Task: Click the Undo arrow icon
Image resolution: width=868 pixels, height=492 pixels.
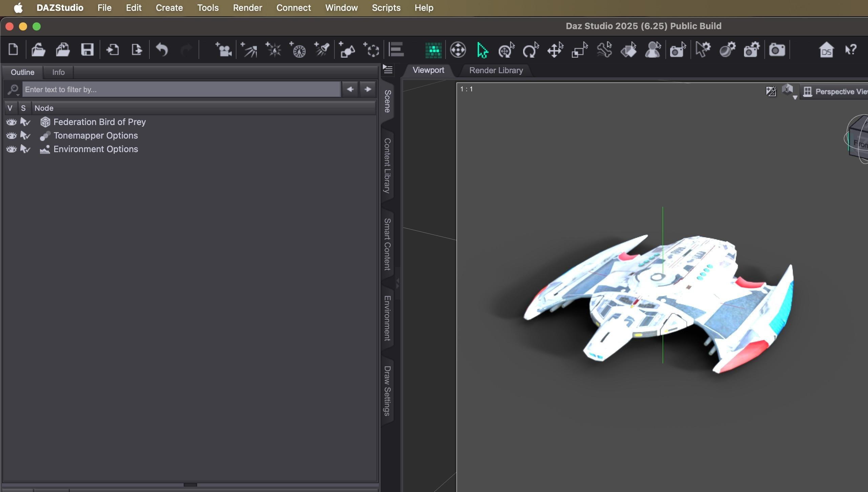Action: click(x=162, y=50)
